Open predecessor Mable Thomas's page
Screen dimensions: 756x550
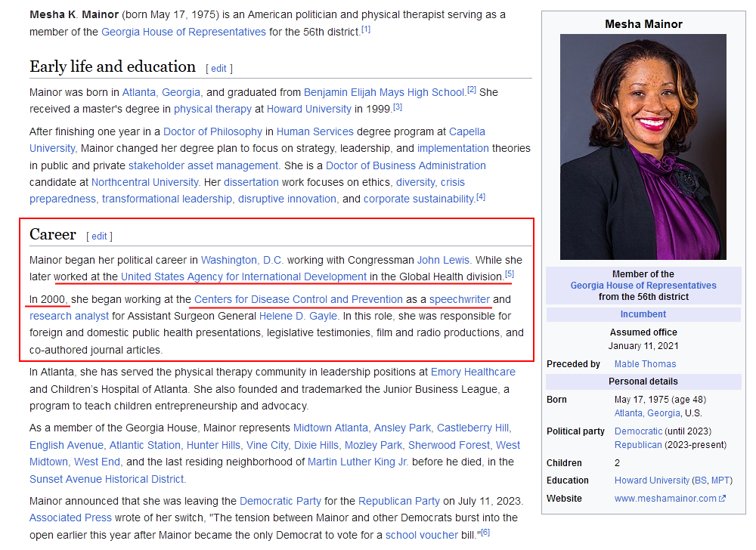[x=646, y=364]
